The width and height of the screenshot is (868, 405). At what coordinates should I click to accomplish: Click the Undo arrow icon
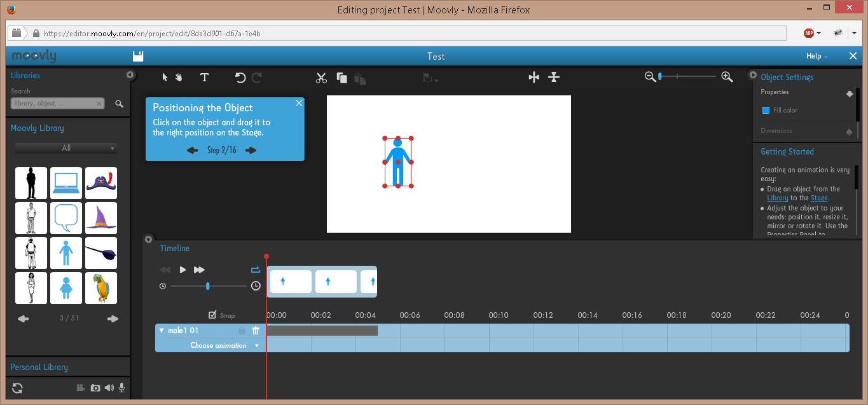pos(240,78)
